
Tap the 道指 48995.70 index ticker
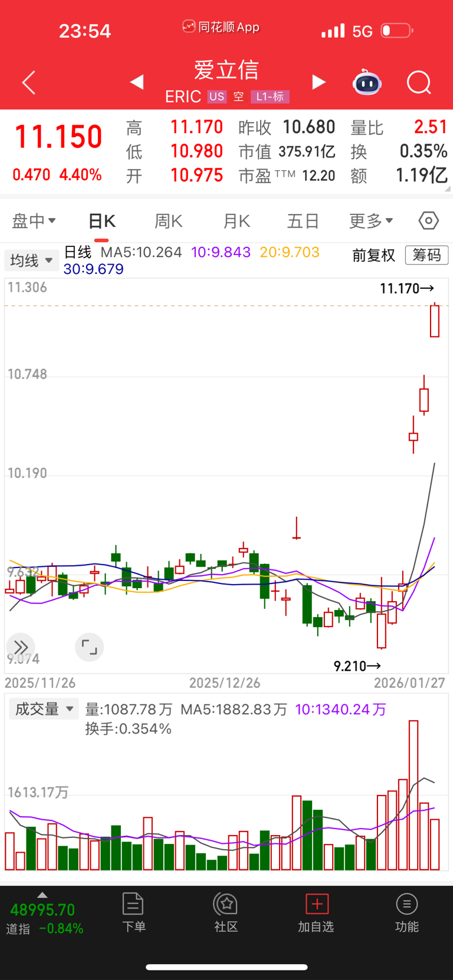pos(45,919)
